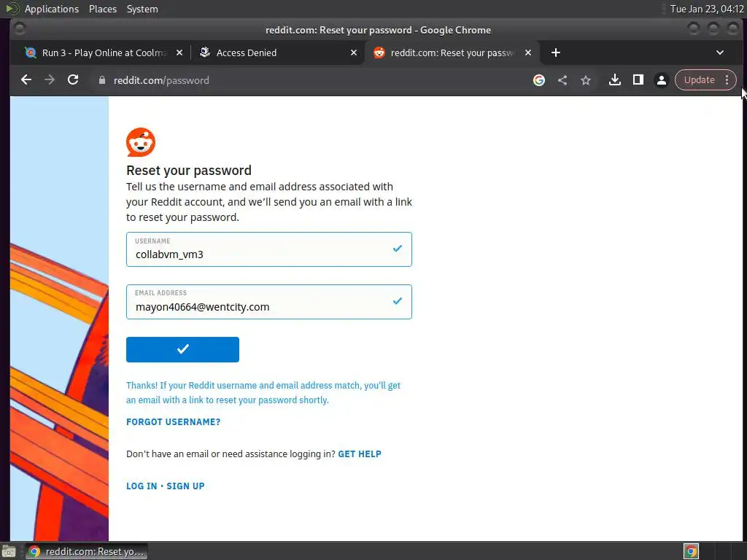Screen dimensions: 747x560
Task: Close the Access Denied tab
Action: tap(354, 52)
